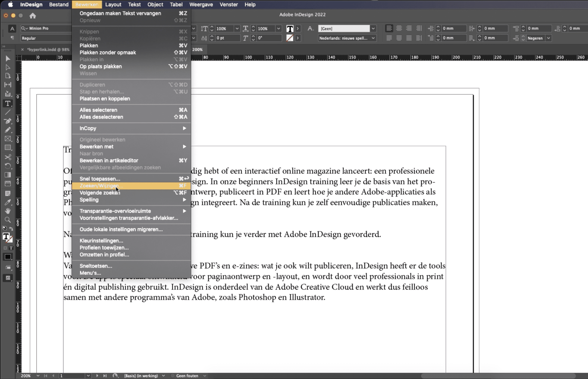Switch to paragraph formatting controls (¶)
588x379 pixels.
[12, 38]
